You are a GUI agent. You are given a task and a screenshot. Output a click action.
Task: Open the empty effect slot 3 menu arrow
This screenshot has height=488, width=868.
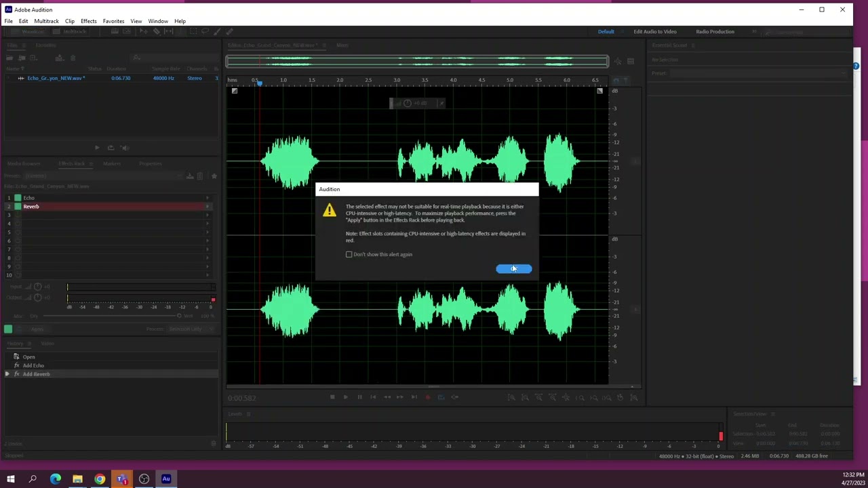(x=208, y=215)
